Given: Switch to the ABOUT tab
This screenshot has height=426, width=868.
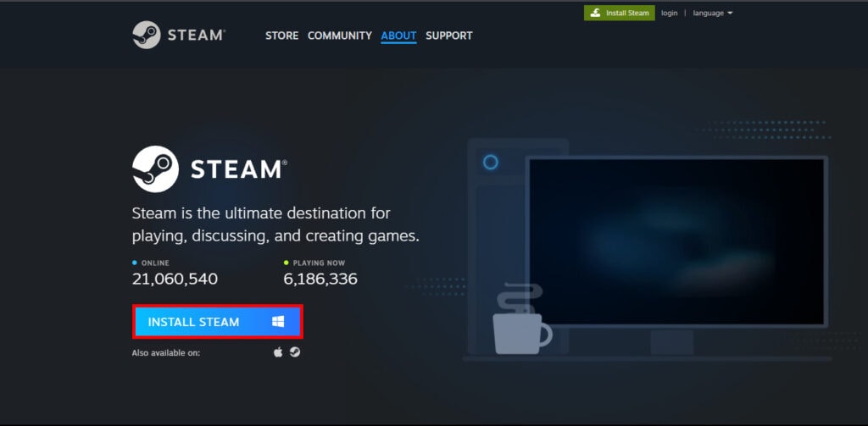Looking at the screenshot, I should [x=398, y=36].
